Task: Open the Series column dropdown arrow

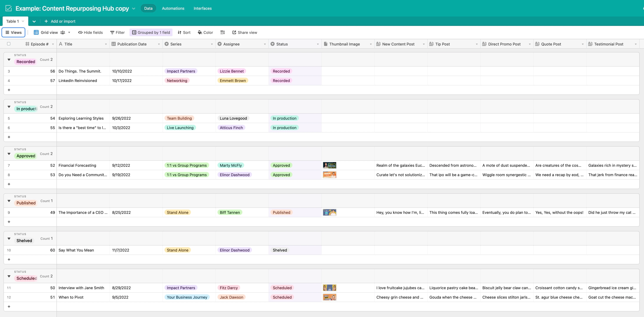Action: coord(212,44)
